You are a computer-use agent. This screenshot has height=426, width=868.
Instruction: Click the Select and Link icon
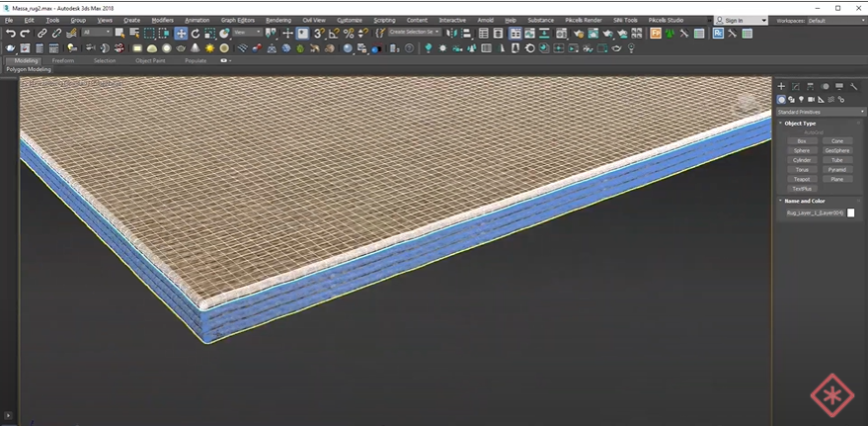pyautogui.click(x=42, y=34)
